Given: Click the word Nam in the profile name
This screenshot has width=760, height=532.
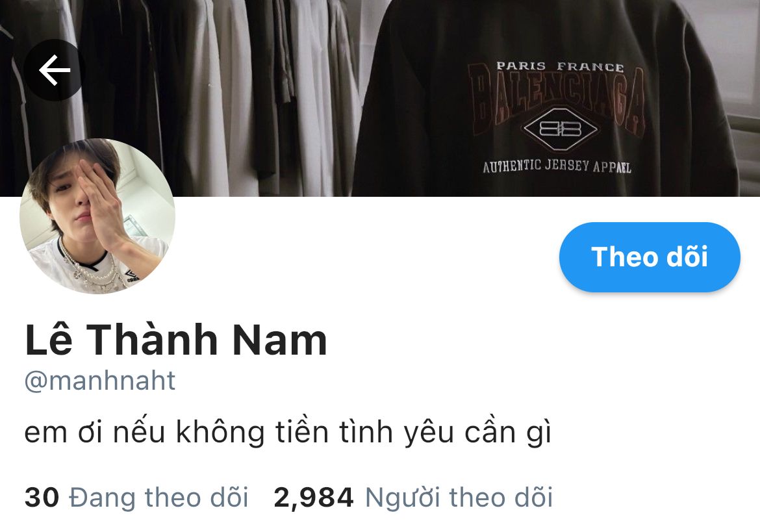Looking at the screenshot, I should click(x=280, y=340).
